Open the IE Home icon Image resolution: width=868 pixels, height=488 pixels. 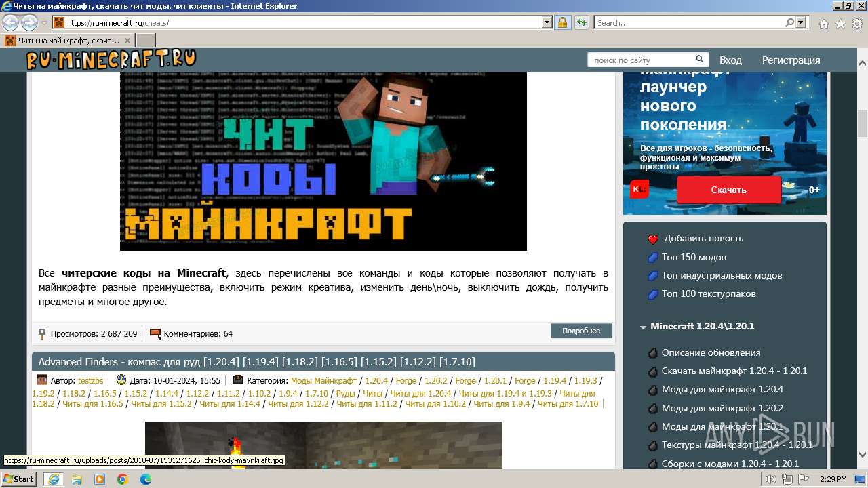823,24
